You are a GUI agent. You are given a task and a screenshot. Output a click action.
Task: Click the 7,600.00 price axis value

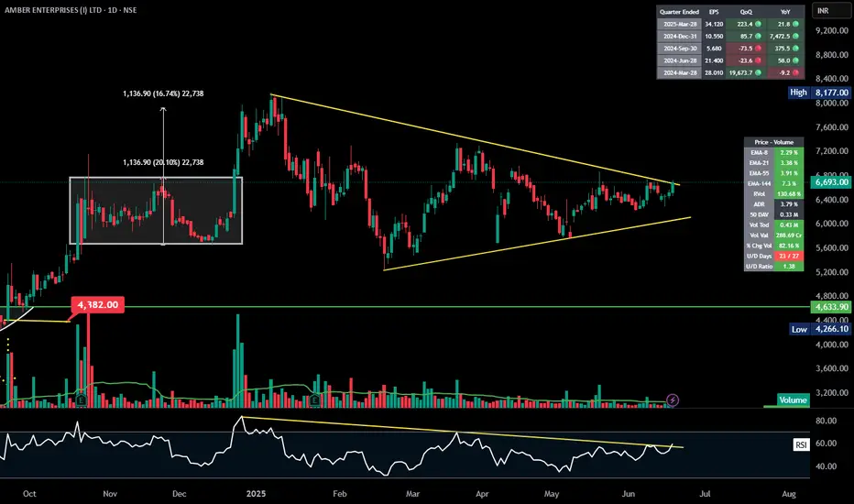pyautogui.click(x=832, y=127)
